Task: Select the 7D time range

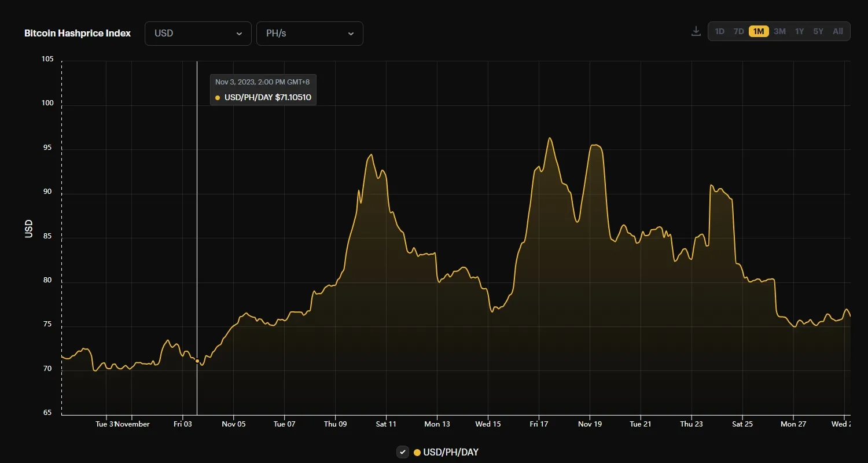Action: coord(738,31)
